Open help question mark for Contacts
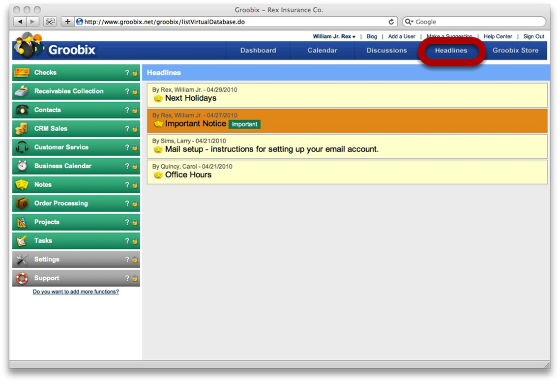The width and height of the screenshot is (560, 383). (x=127, y=110)
